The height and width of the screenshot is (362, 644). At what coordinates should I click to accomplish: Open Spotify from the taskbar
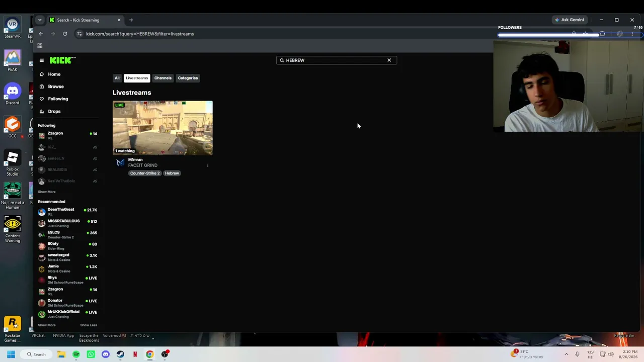(76, 354)
